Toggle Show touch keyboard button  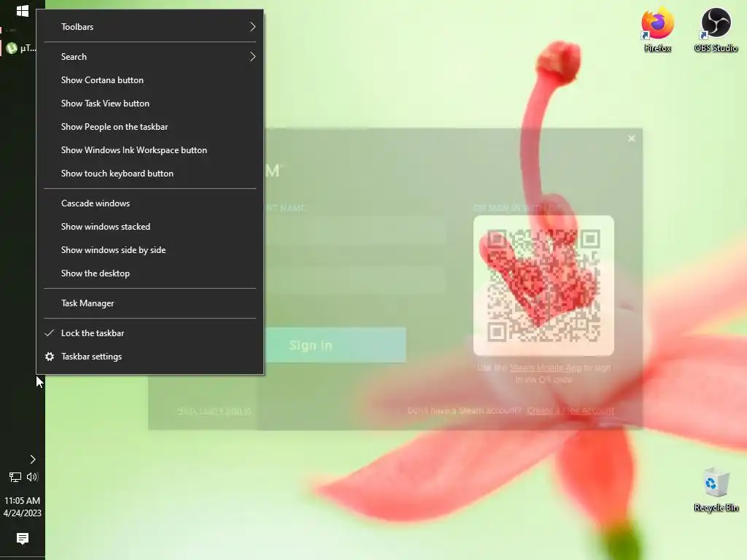[150, 174]
